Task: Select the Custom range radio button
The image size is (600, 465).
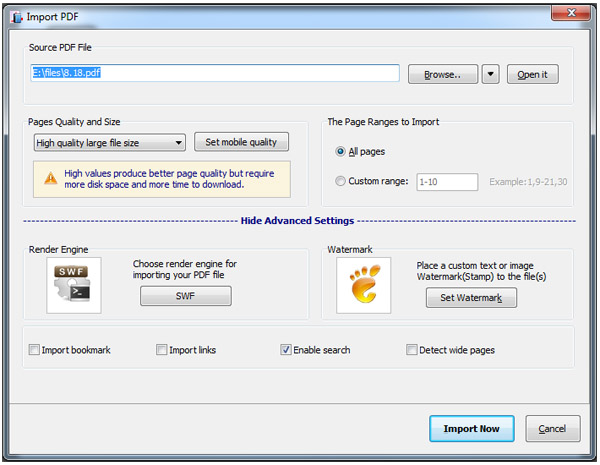Action: point(340,181)
